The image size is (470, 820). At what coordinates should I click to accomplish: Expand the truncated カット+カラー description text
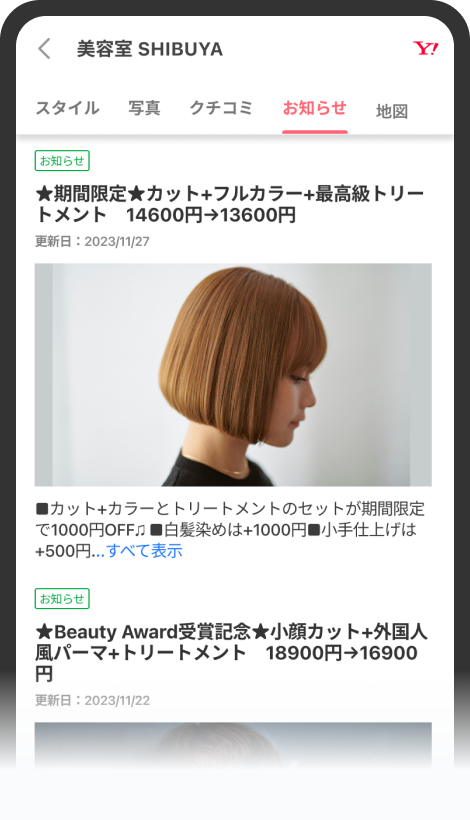click(230, 529)
